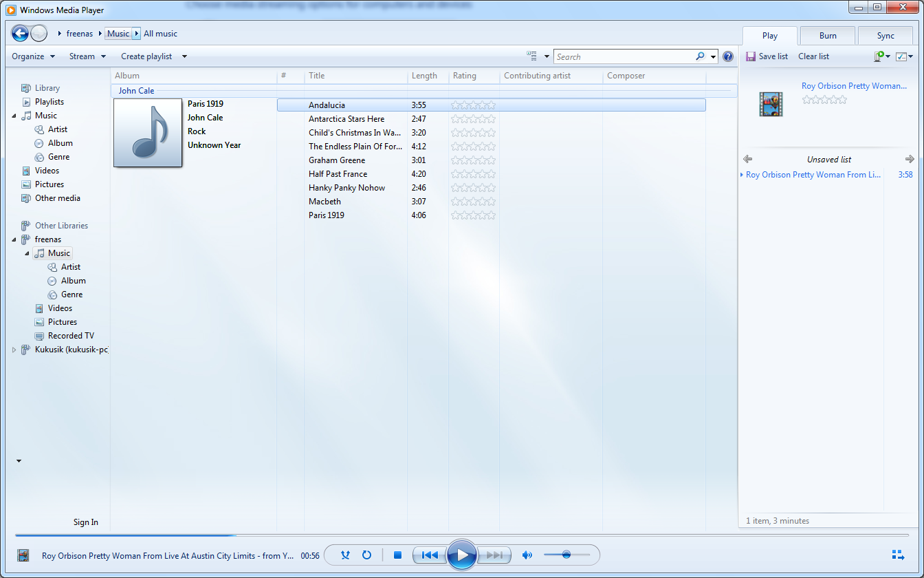Toggle shuffle mode
Viewport: 924px width, 578px height.
[x=345, y=555]
